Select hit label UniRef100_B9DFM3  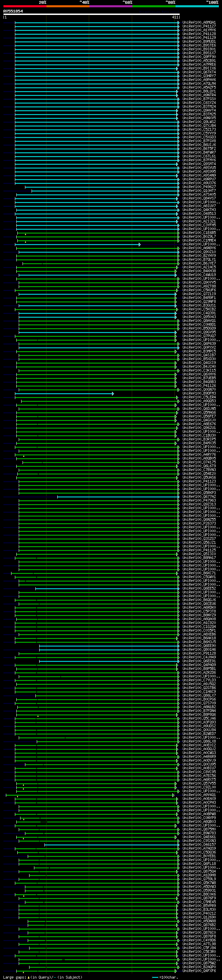(199, 394)
